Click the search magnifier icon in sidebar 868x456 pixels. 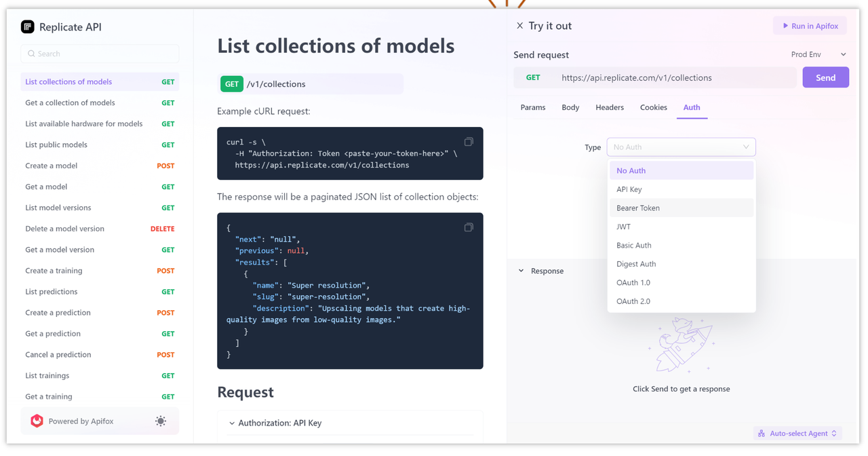[31, 54]
